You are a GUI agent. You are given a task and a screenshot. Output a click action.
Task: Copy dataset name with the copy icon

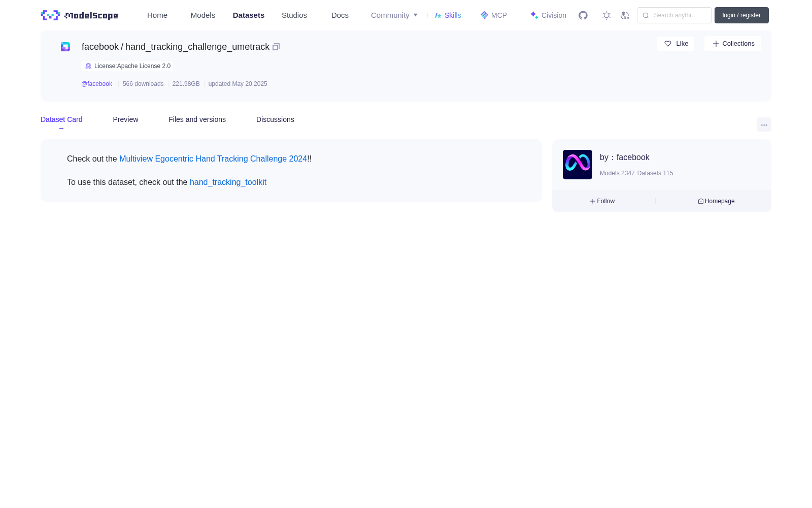[276, 47]
